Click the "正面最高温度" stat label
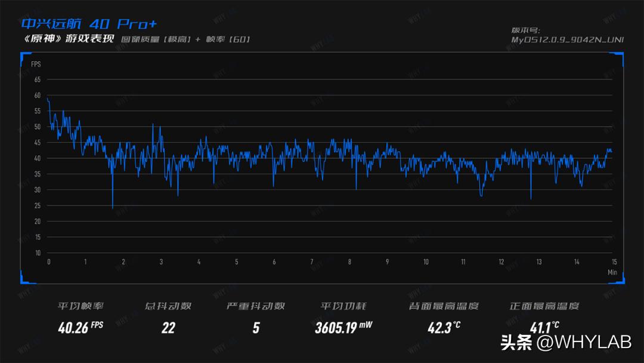Viewport: 644px width, 363px height. click(x=544, y=306)
